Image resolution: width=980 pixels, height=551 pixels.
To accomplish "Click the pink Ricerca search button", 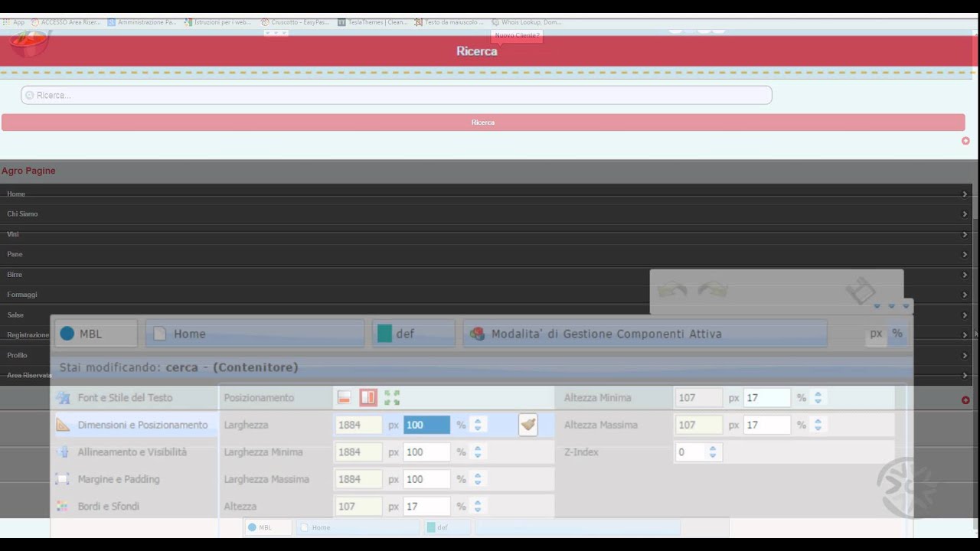I will [x=483, y=122].
